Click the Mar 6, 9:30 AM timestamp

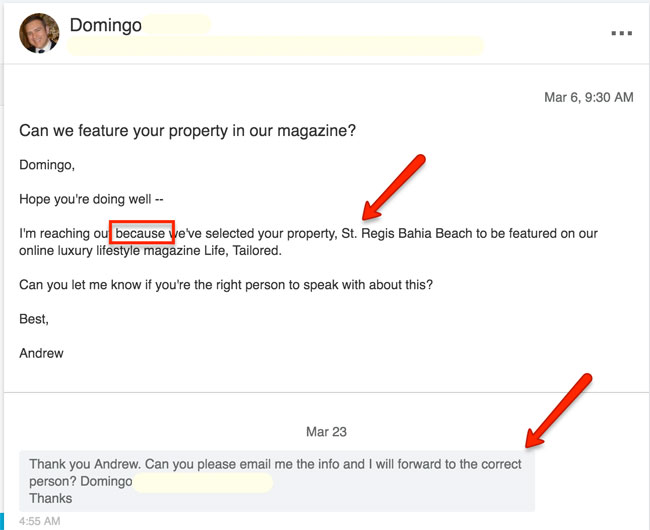588,97
